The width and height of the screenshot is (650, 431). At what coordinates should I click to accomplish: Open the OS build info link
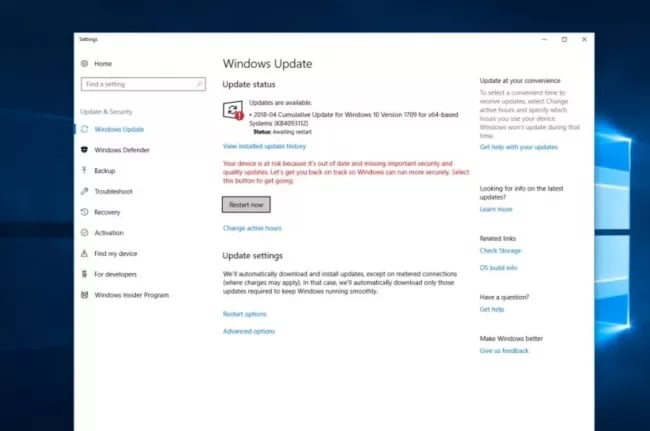[498, 268]
